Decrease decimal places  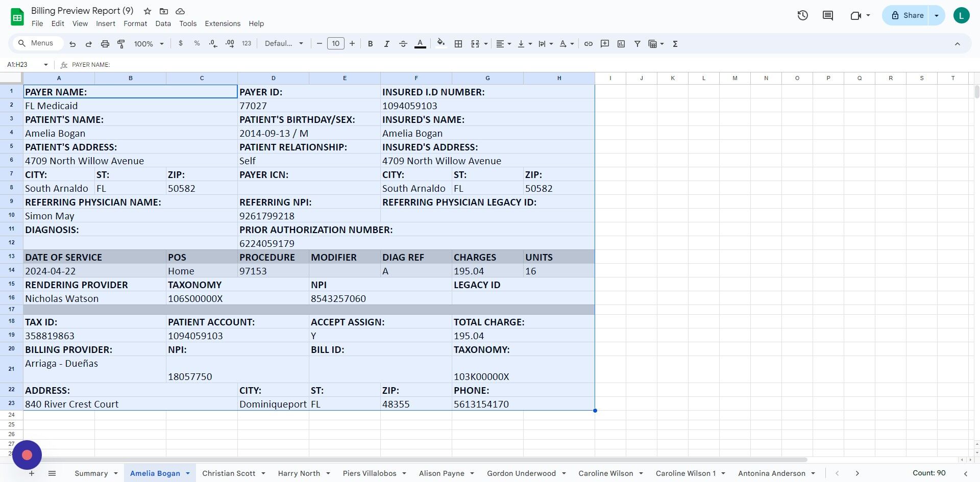click(213, 43)
